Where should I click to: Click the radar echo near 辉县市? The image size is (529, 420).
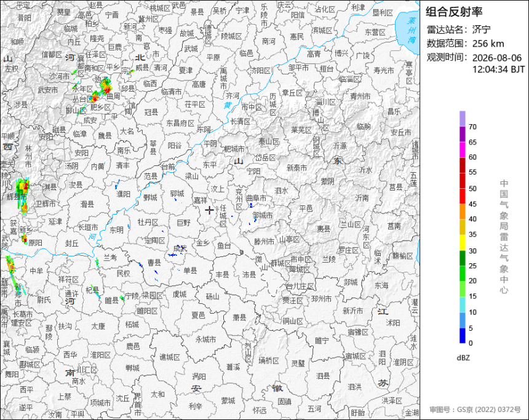pos(23,195)
